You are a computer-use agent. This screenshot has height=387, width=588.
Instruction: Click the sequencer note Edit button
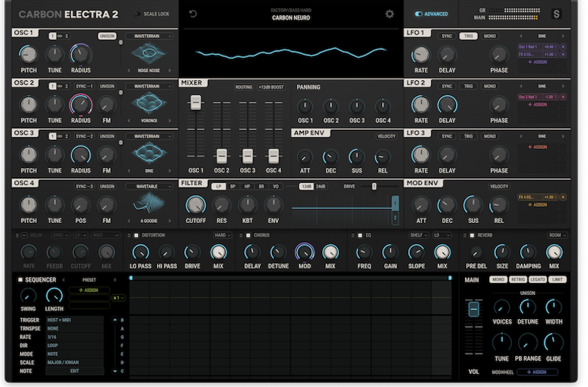point(74,371)
